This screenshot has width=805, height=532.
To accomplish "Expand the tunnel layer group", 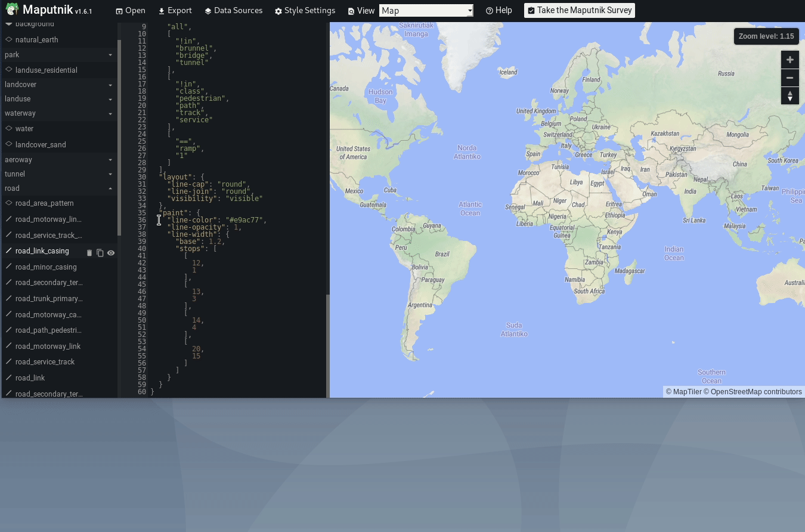I will 110,174.
